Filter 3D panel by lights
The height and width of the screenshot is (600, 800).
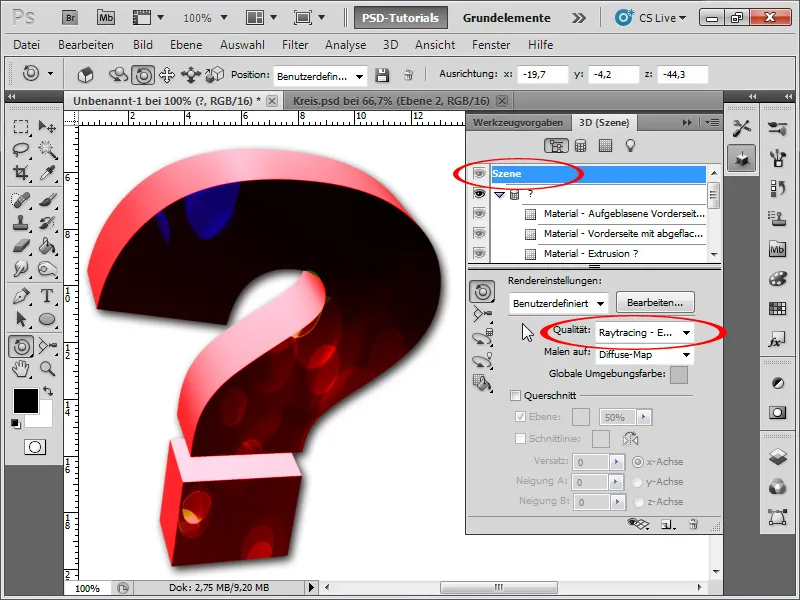tap(631, 146)
